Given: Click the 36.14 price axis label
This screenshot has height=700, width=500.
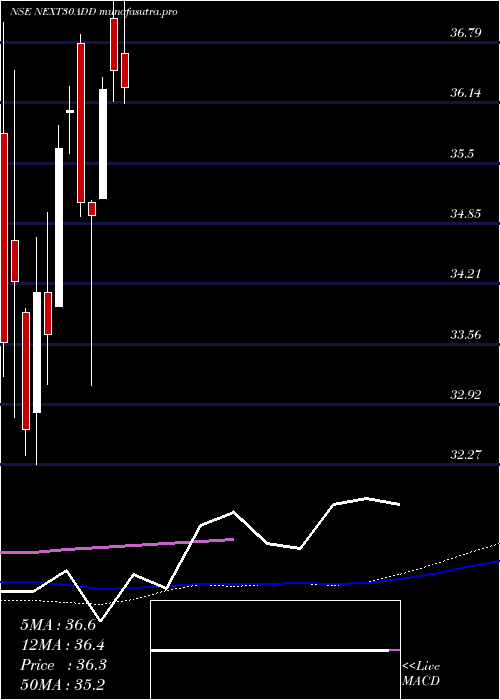Looking at the screenshot, I should click(466, 93).
